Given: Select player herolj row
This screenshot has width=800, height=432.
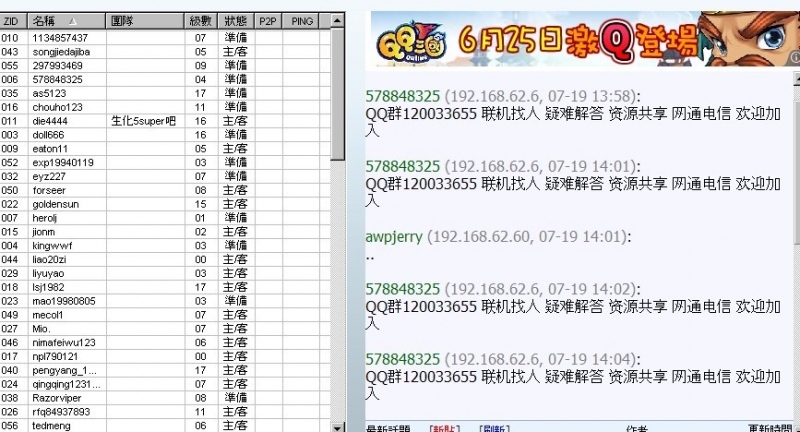Looking at the screenshot, I should click(x=165, y=218).
